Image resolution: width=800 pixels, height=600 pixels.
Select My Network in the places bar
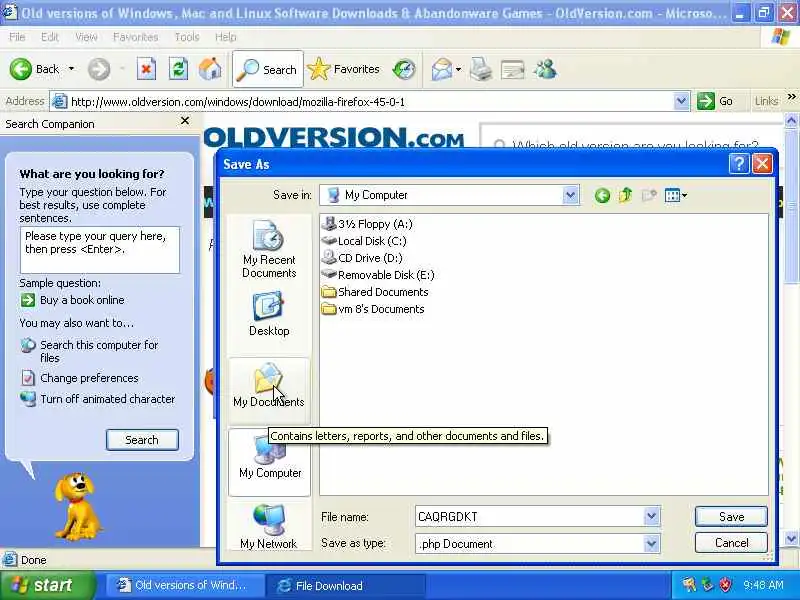point(269,527)
